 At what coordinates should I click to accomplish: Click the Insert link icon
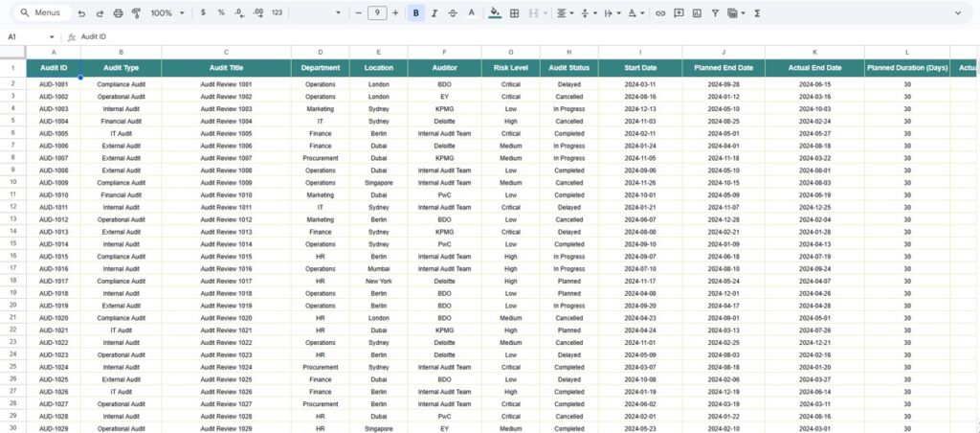tap(660, 13)
